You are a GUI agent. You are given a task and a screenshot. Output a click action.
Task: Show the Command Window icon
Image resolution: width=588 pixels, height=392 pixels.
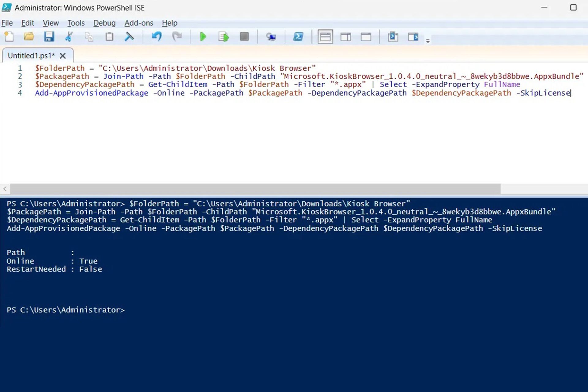pos(393,37)
